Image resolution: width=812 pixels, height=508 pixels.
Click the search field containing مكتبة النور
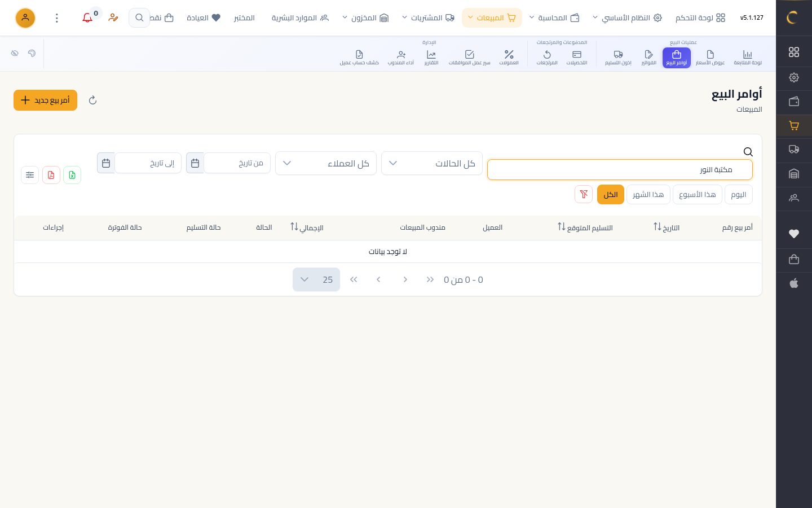[620, 169]
